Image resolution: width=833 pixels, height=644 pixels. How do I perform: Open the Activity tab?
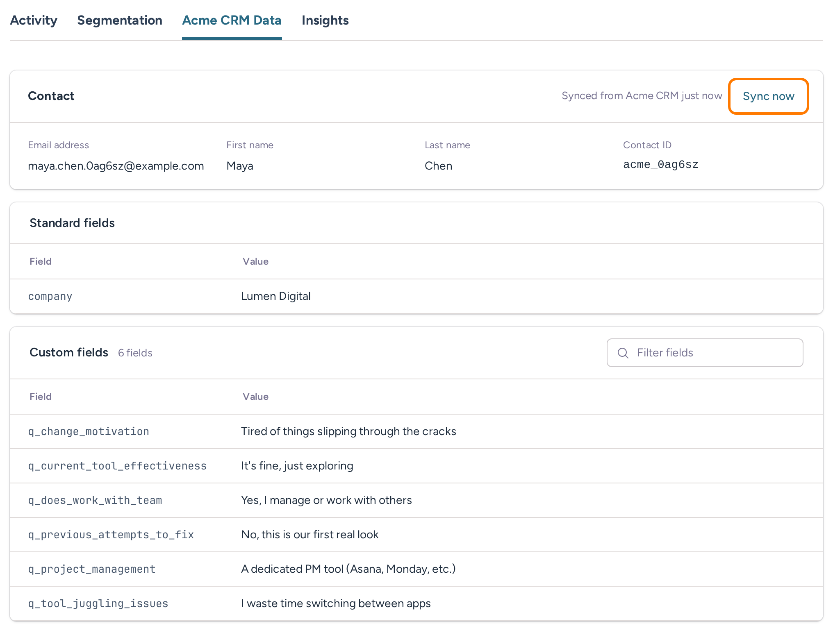[34, 20]
